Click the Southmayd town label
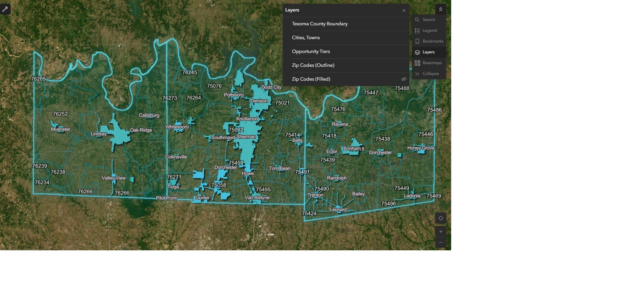 tap(223, 138)
